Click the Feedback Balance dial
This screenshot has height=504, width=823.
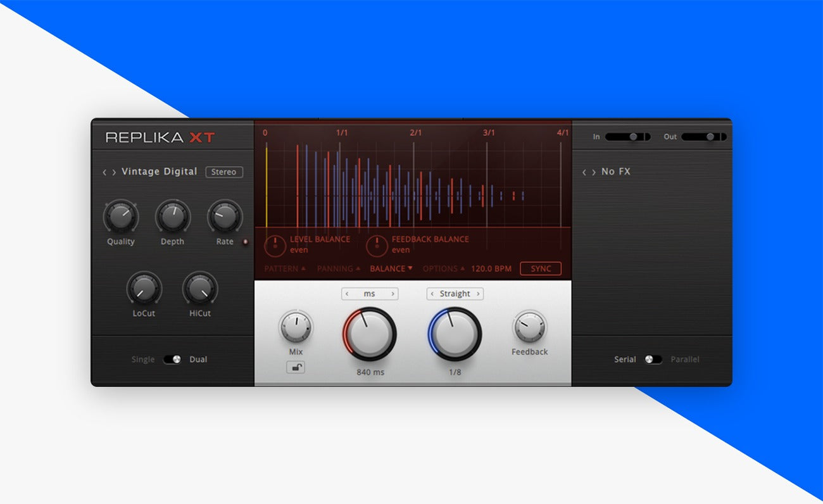pyautogui.click(x=377, y=245)
